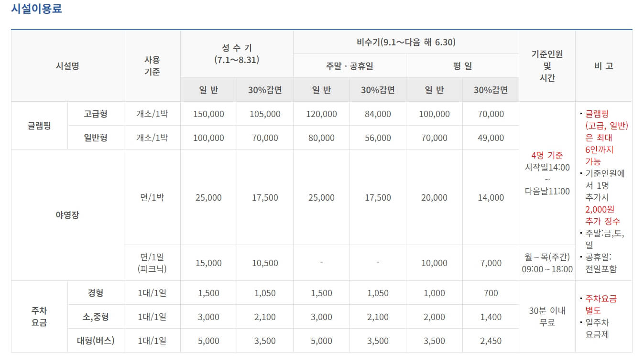Click the 고급형 row label cell
The width and height of the screenshot is (644, 364).
tap(96, 114)
